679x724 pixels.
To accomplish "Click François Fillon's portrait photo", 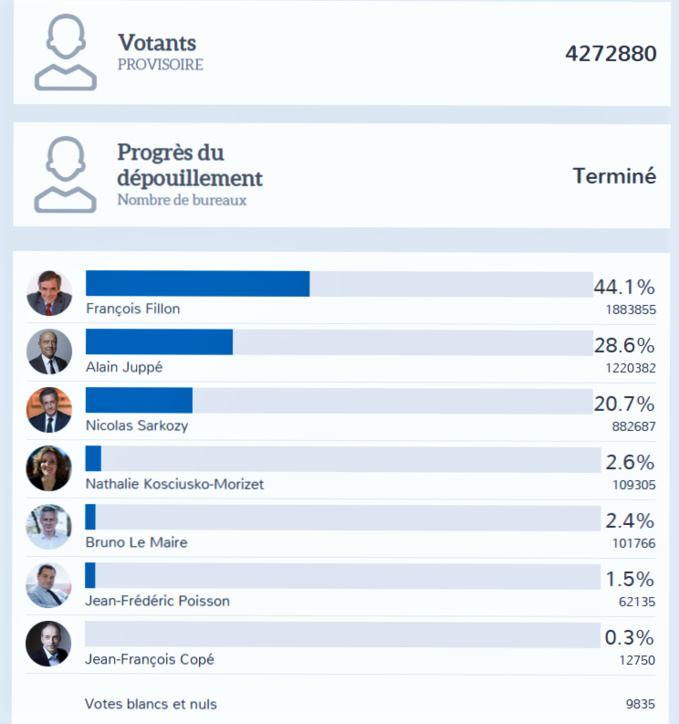I will click(x=49, y=293).
